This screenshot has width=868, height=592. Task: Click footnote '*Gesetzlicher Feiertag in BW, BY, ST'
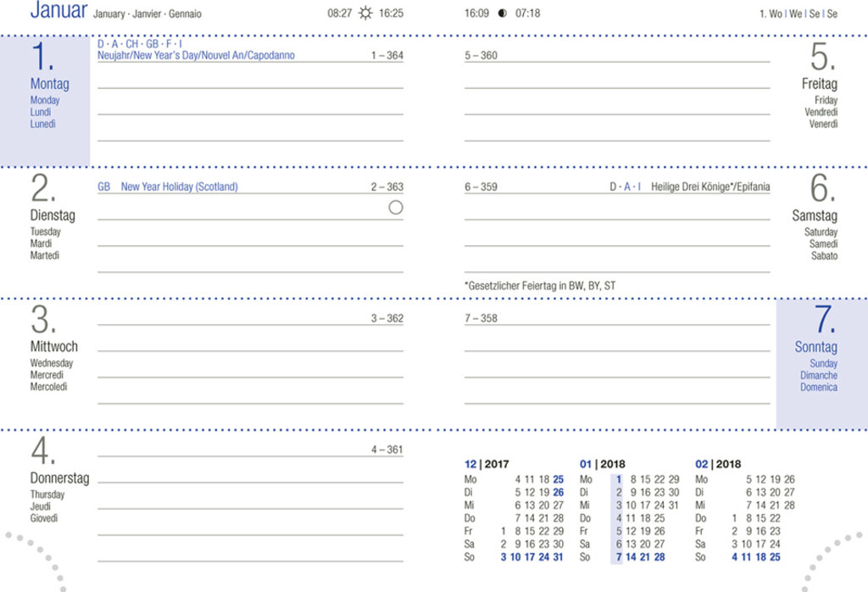pyautogui.click(x=540, y=286)
